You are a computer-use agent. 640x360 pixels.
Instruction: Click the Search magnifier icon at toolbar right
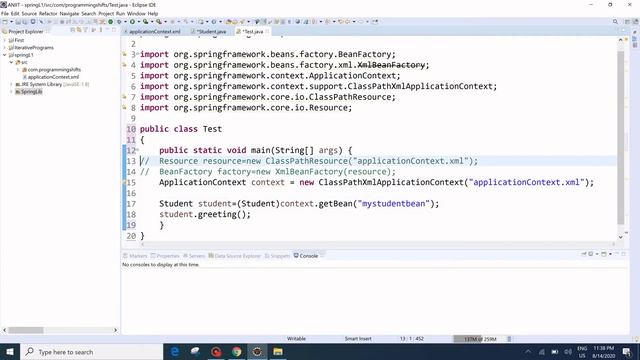(615, 22)
